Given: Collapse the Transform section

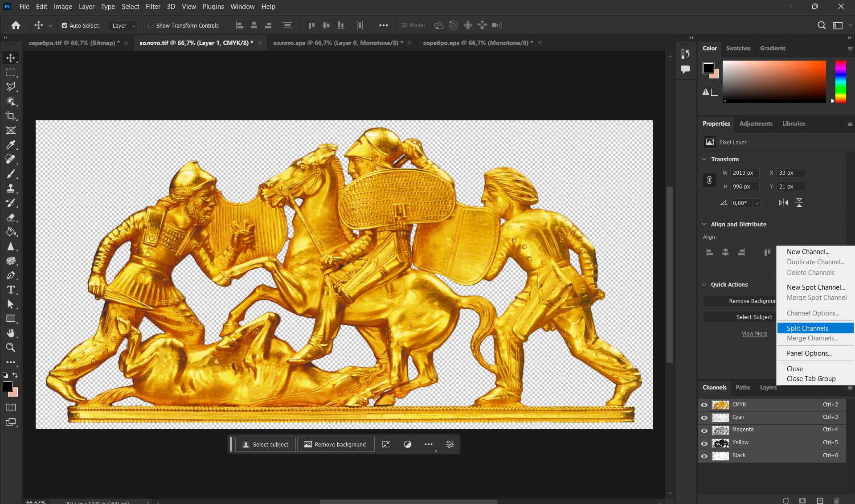Looking at the screenshot, I should (704, 159).
